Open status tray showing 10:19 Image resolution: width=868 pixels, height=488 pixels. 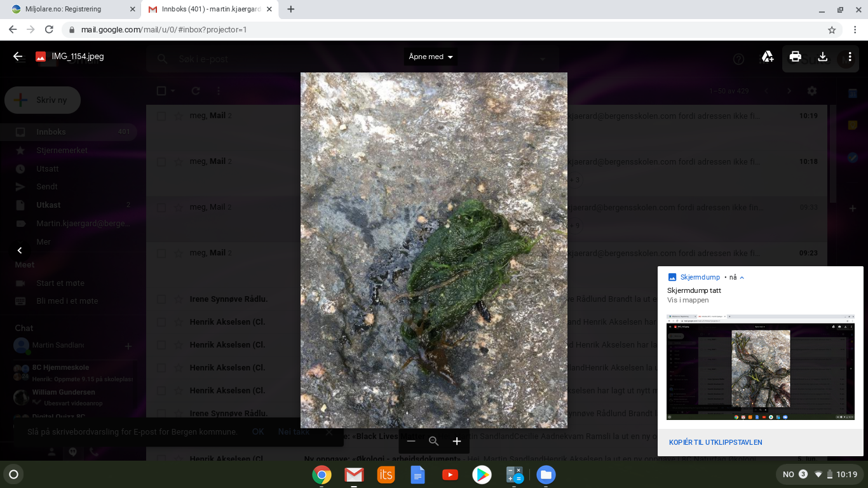820,475
